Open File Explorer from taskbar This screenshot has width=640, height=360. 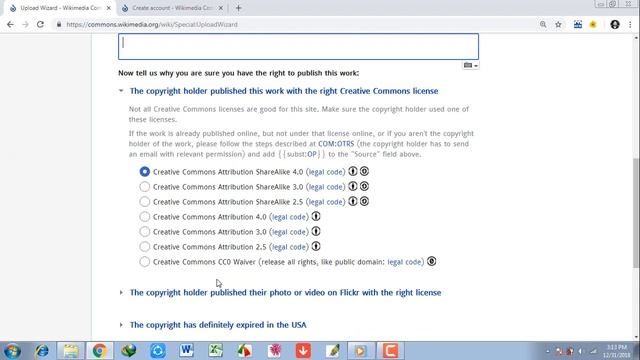click(71, 351)
